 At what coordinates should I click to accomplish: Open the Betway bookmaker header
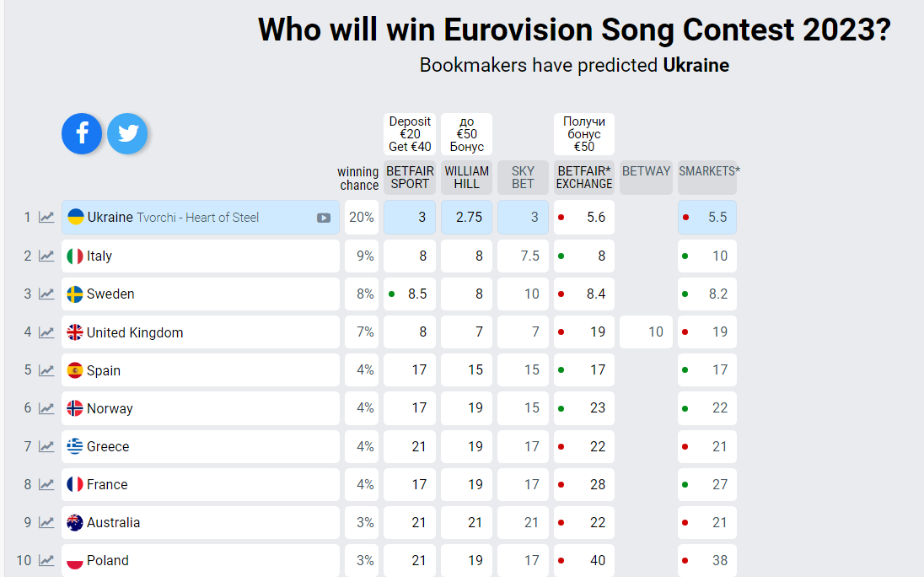pos(646,171)
